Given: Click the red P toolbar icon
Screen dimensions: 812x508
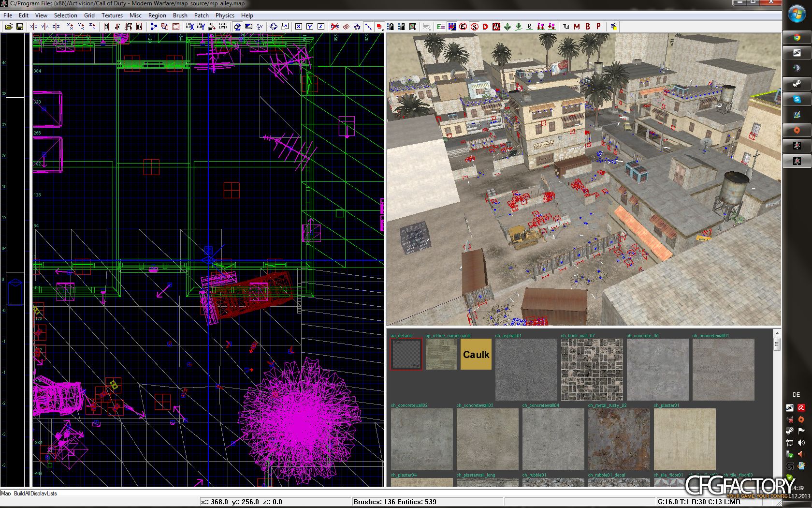Looking at the screenshot, I should [x=598, y=27].
